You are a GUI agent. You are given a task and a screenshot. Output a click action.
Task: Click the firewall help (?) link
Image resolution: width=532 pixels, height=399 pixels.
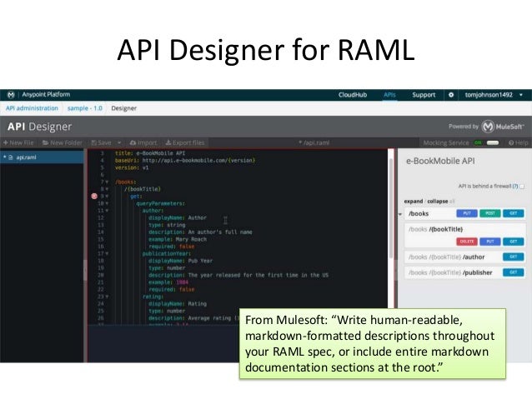[515, 186]
